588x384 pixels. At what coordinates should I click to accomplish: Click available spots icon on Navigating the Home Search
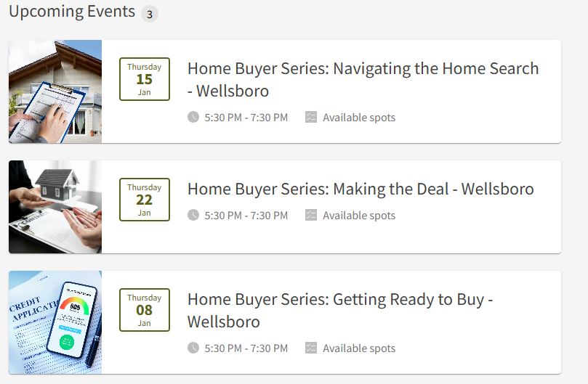311,117
